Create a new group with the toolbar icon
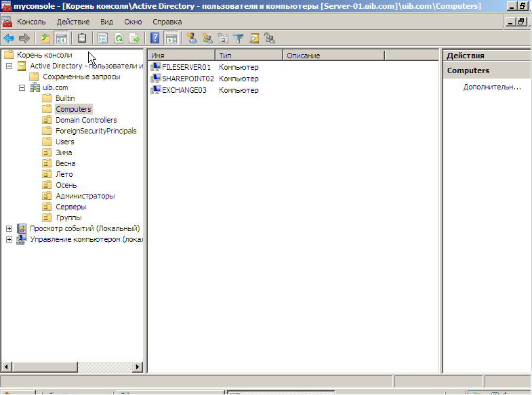Image resolution: width=532 pixels, height=395 pixels. pos(207,39)
